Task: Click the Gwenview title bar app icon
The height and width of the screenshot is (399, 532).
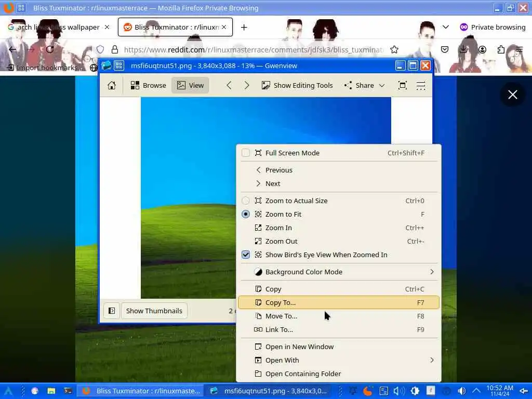Action: (106, 65)
